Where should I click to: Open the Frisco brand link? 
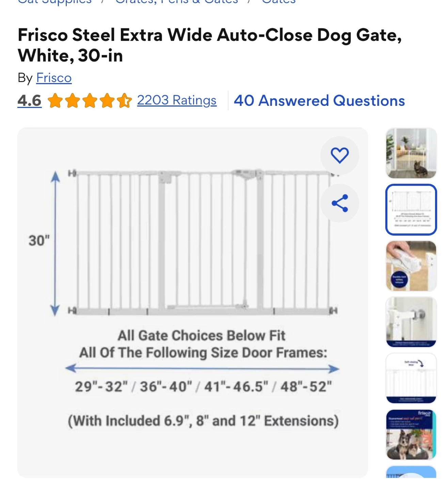(54, 78)
